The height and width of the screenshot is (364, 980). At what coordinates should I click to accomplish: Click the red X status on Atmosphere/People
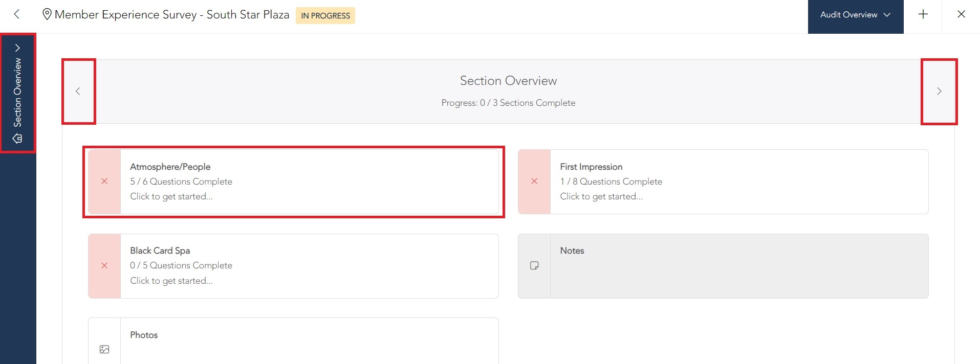tap(104, 181)
